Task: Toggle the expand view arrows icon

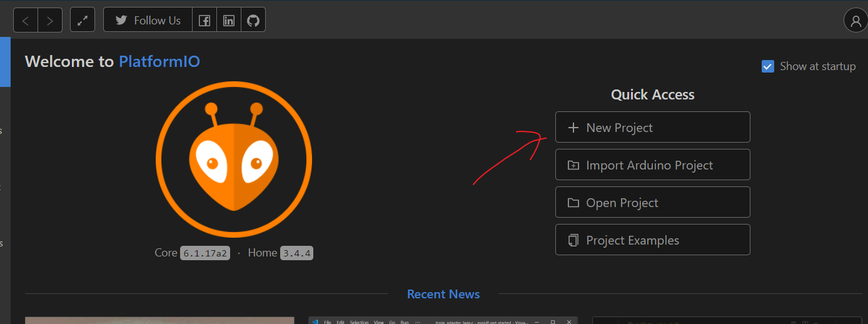Action: click(x=82, y=20)
